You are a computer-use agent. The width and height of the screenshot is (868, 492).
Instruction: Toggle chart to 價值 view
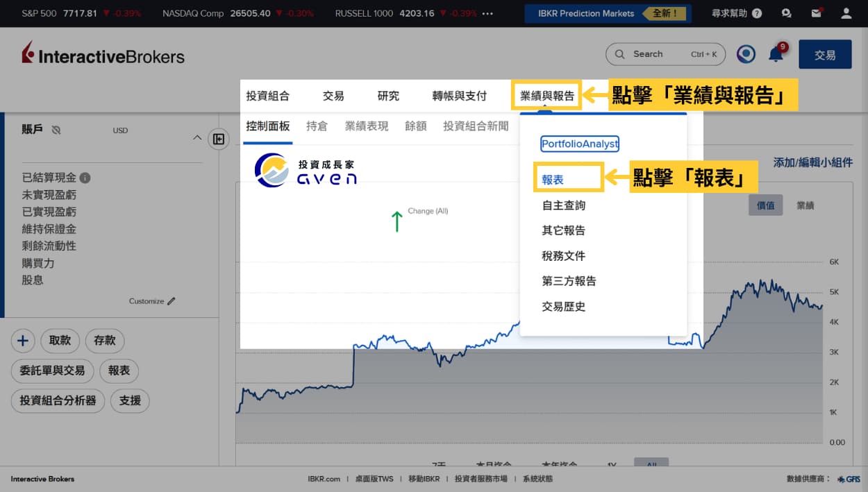765,205
